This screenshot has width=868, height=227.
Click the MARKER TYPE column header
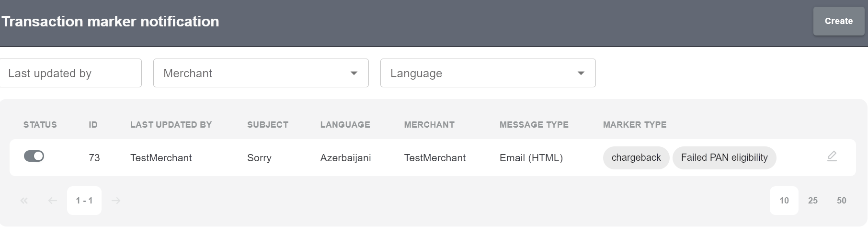pyautogui.click(x=634, y=125)
